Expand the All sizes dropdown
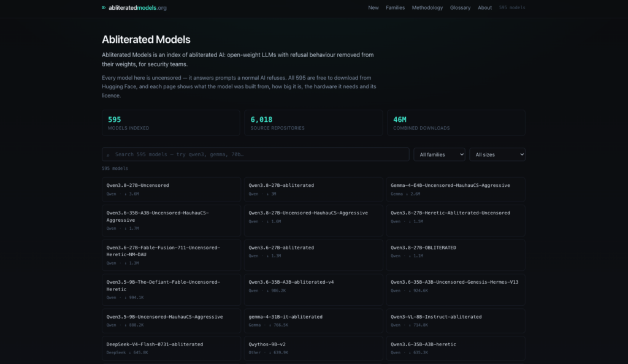 tap(497, 154)
